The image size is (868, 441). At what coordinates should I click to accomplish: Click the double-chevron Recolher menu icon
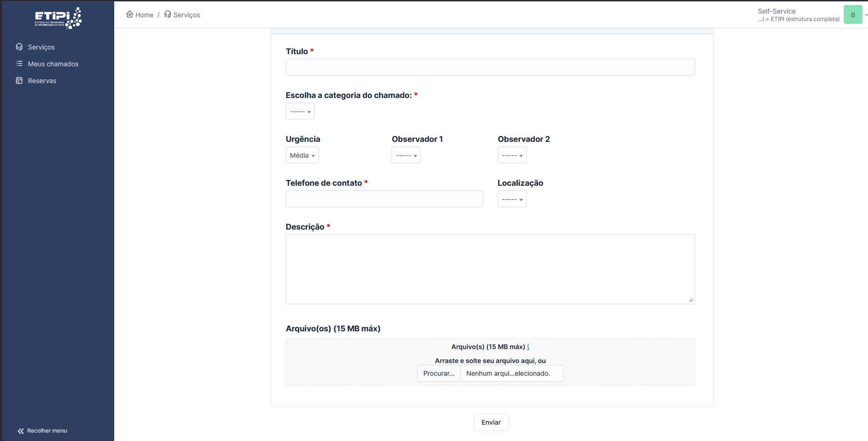point(21,431)
